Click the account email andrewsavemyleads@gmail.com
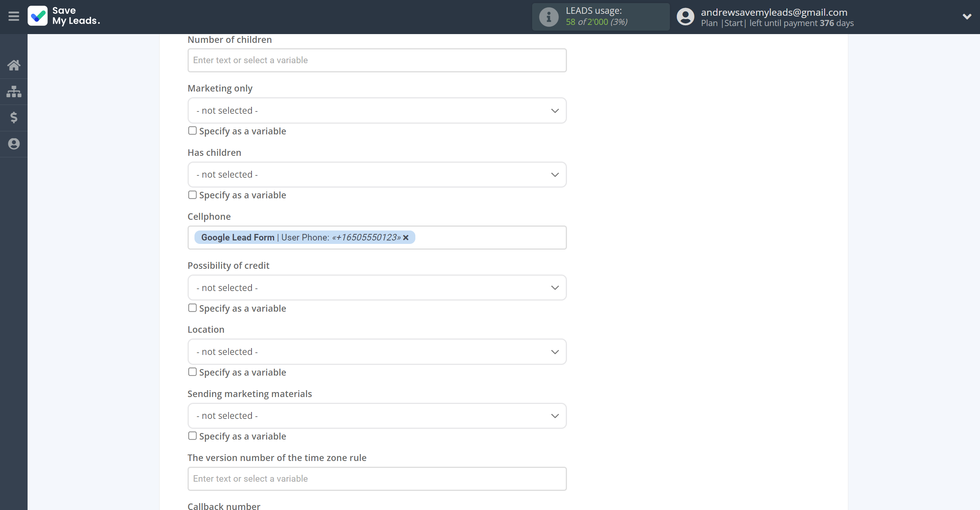 (x=774, y=12)
